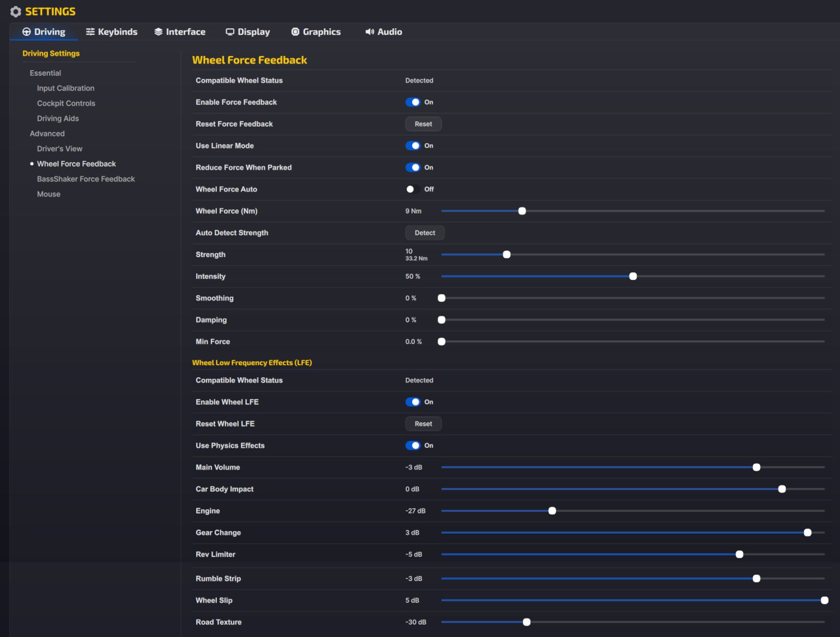
Task: Click the Keybinds sliders icon
Action: point(90,32)
